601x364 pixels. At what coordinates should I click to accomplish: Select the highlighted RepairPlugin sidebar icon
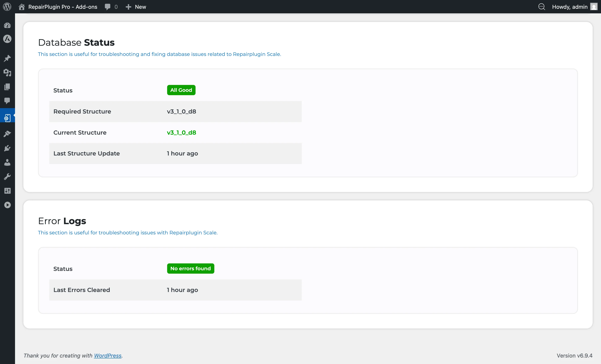[x=7, y=118]
